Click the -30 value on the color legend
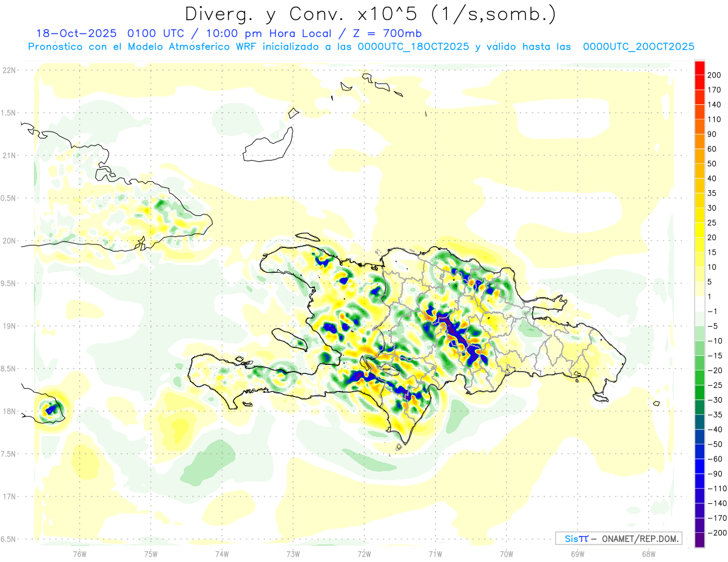The image size is (728, 562). (713, 400)
